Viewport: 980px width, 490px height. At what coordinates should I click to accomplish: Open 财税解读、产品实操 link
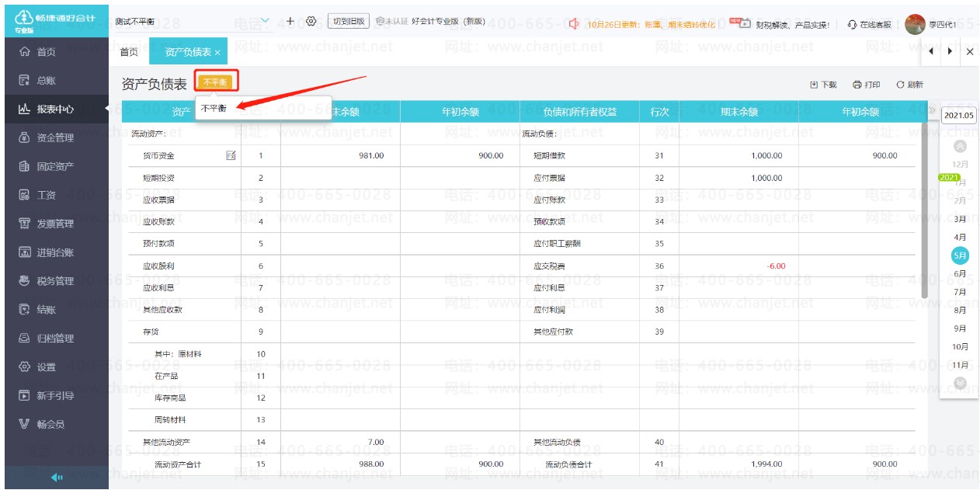[792, 25]
